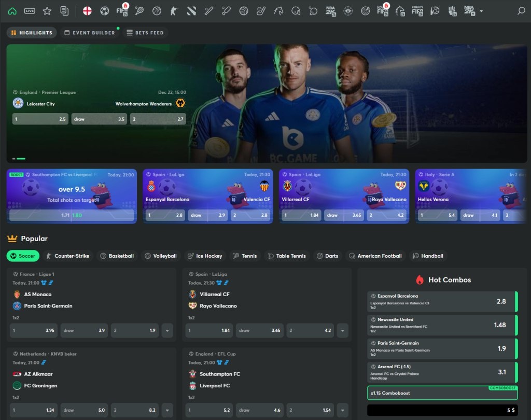Pick Paris Saint-Germain win odds 1.9

point(135,330)
